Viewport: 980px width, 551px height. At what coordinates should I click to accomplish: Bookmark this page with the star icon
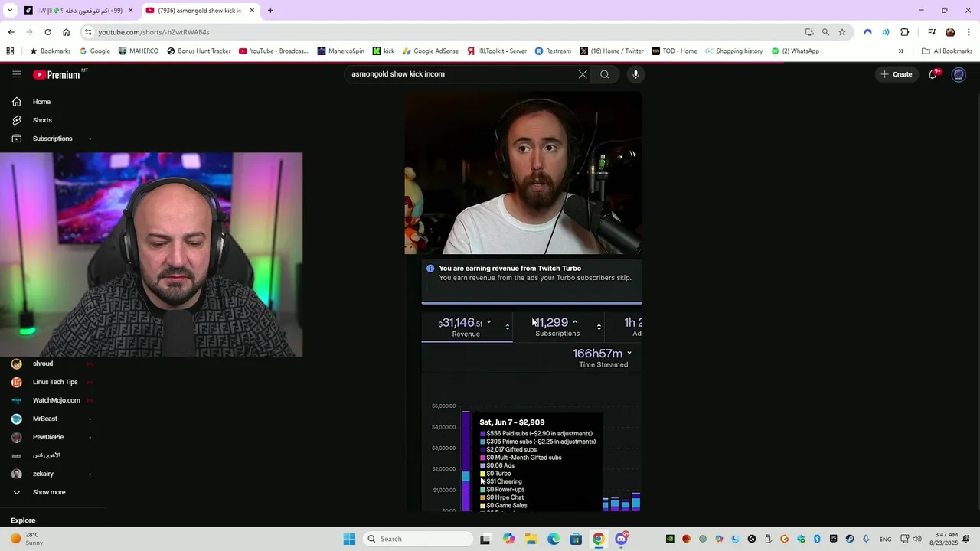coord(842,32)
